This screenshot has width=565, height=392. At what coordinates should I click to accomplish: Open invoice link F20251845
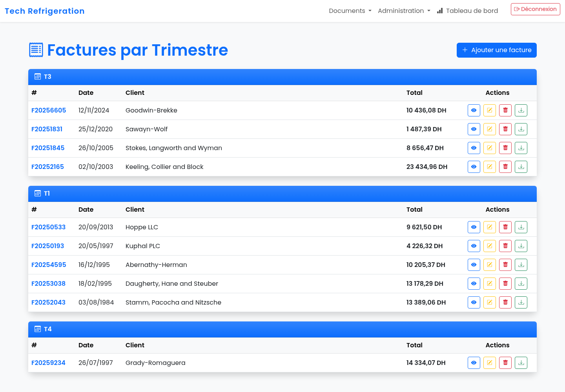48,148
